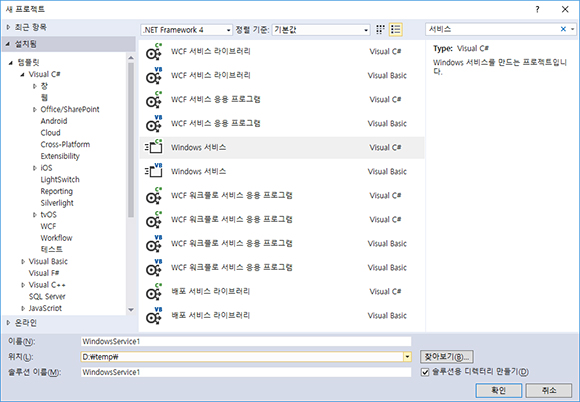Screen dimensions: 580x402
Task: Expand the tvOS node arrow
Action: (x=34, y=214)
